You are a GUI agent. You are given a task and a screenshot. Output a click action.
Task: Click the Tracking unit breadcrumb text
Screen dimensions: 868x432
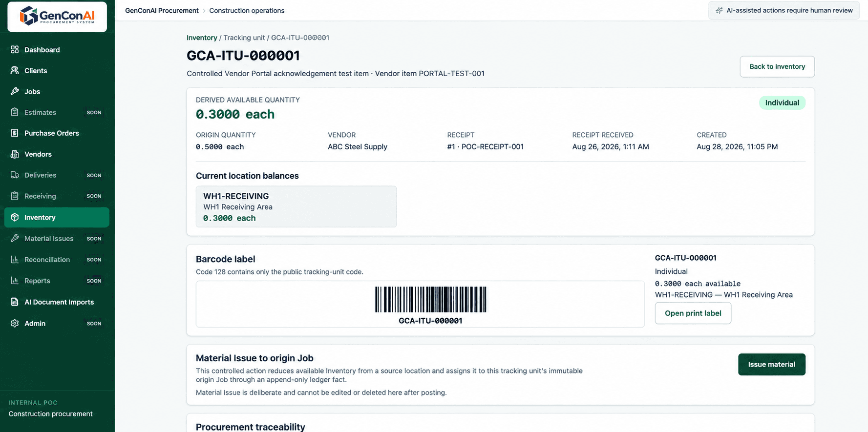coord(244,38)
